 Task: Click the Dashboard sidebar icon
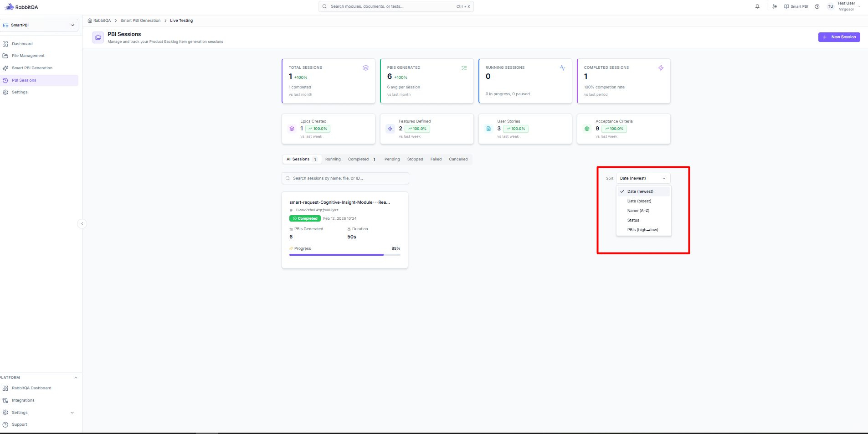[5, 44]
